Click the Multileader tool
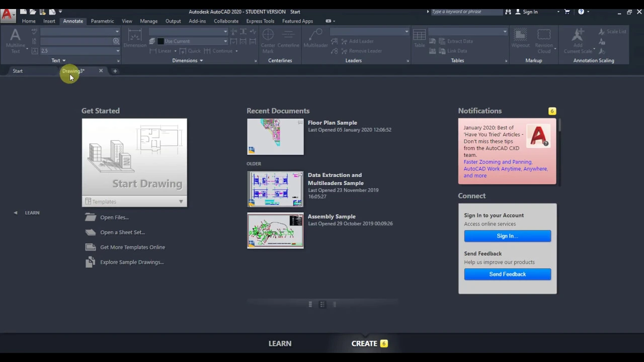The width and height of the screenshot is (644, 362). click(x=315, y=39)
